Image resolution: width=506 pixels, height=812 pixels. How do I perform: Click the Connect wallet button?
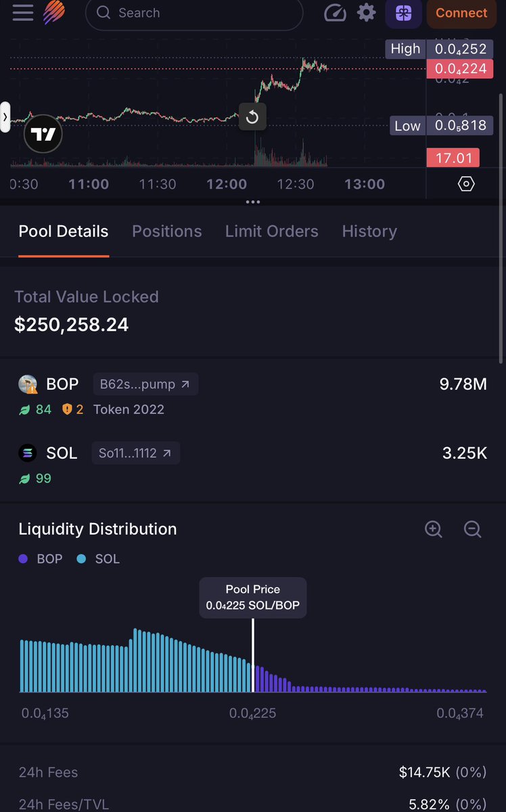(461, 13)
